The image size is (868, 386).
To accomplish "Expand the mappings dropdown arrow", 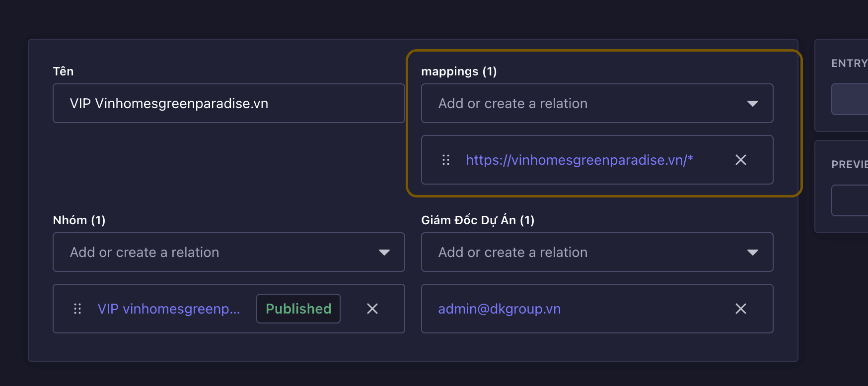I will (752, 103).
